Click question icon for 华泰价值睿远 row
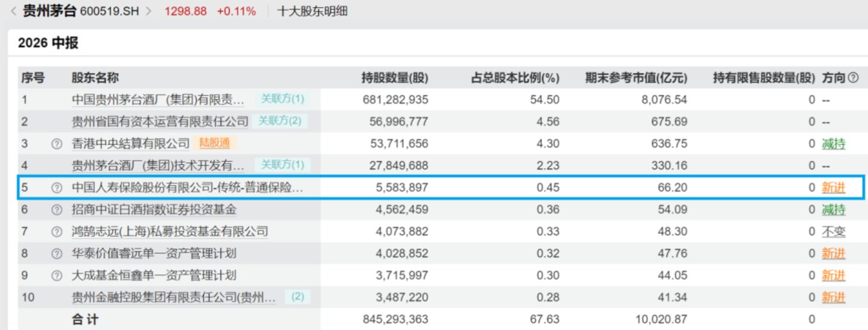Viewport: 868px width, 330px height. [x=57, y=253]
